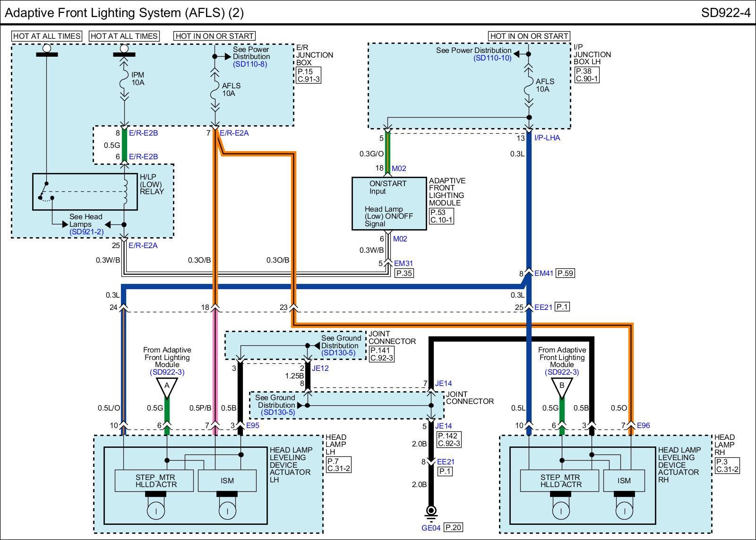Viewport: 756px width, 540px height.
Task: Click the P.20 box beside GE04
Action: [453, 528]
